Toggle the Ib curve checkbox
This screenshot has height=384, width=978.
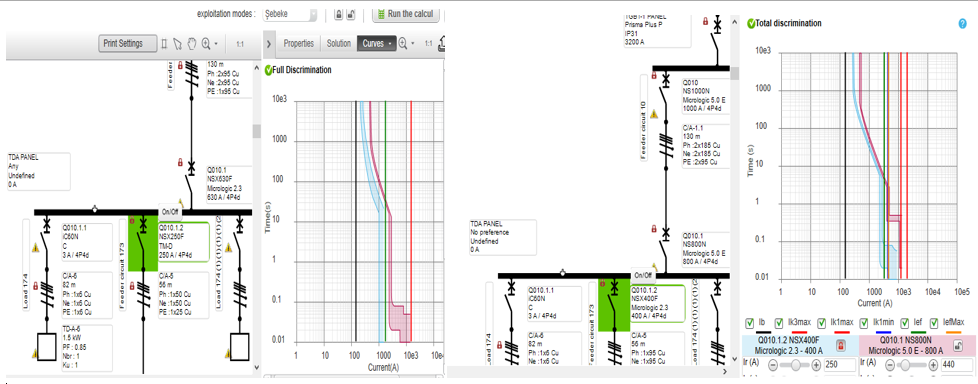tap(750, 323)
